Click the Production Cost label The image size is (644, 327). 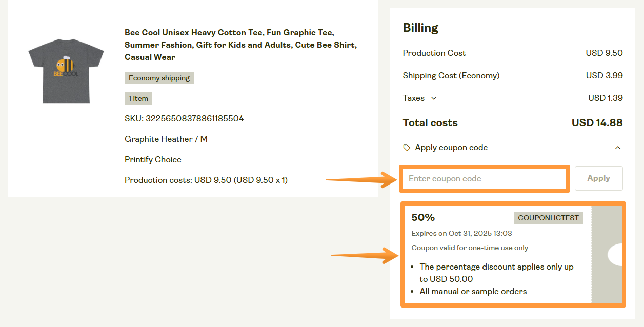[434, 53]
